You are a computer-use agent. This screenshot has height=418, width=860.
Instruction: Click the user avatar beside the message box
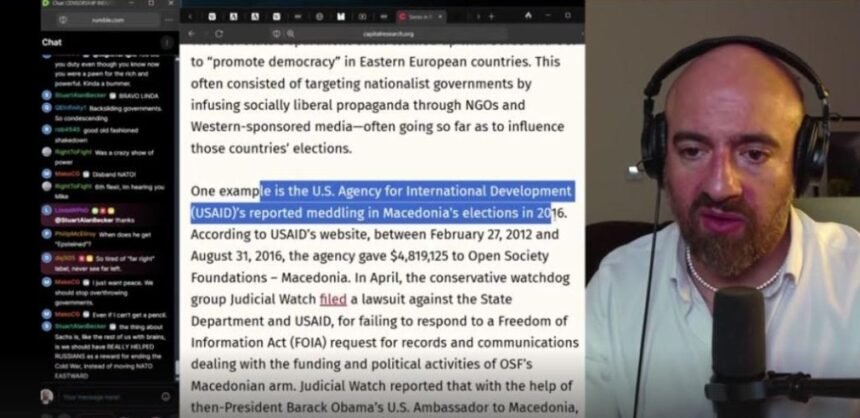click(47, 396)
